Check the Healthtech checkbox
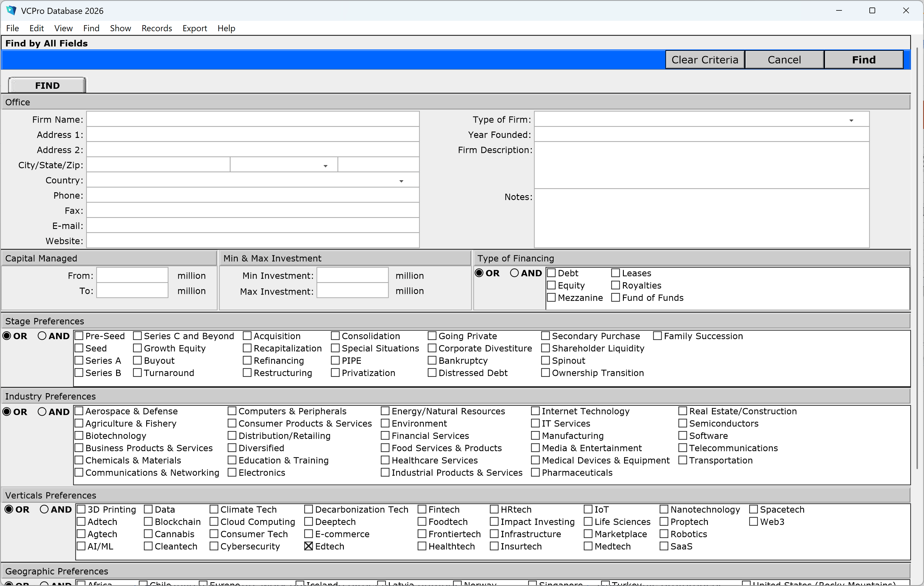 (422, 546)
